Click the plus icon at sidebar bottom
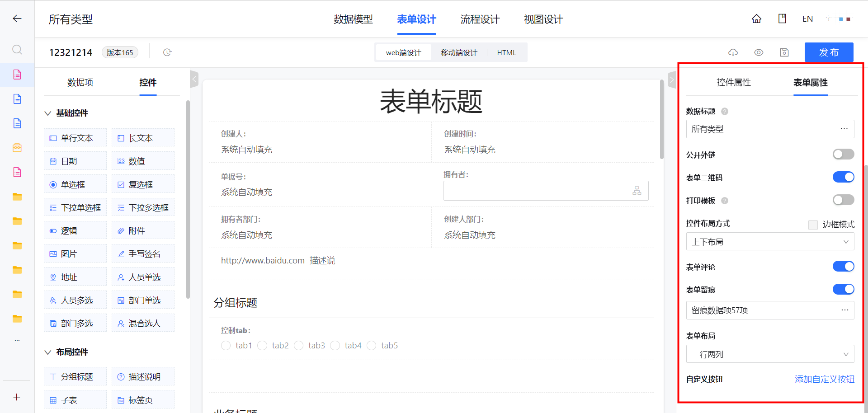Screen dimensions: 868x413 (17, 397)
